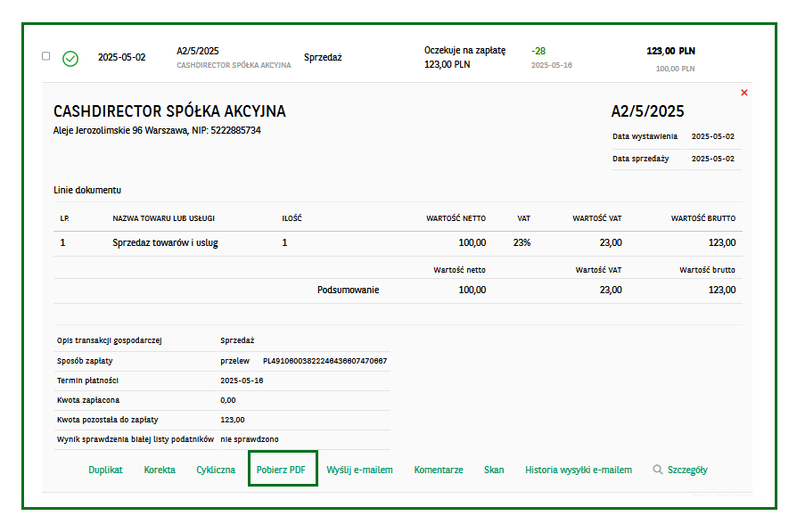This screenshot has height=532, width=797.
Task: Click the Sprzedaz towarów i uslug line item
Action: [x=165, y=243]
